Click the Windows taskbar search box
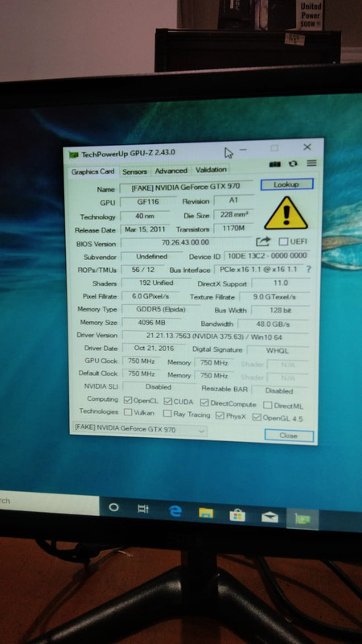This screenshot has height=644, width=362. click(x=49, y=502)
